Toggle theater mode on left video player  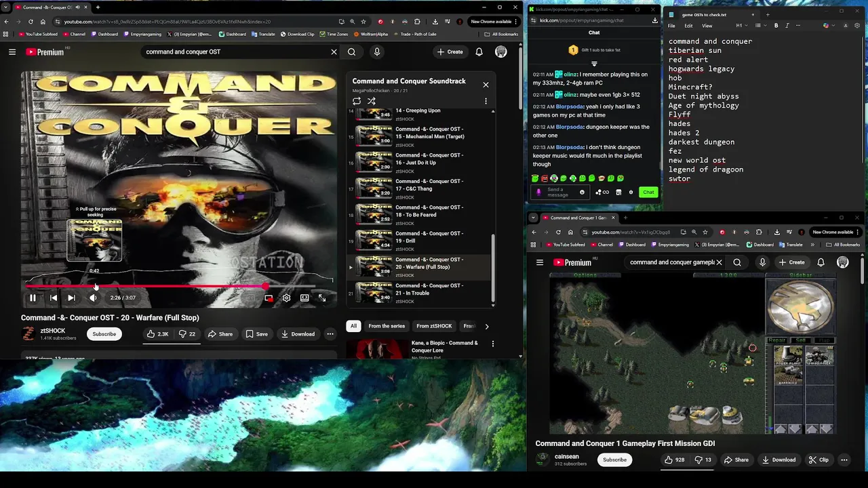point(304,298)
